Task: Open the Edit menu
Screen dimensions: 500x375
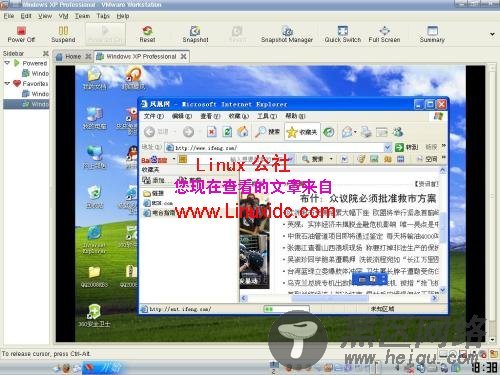Action: [x=26, y=16]
